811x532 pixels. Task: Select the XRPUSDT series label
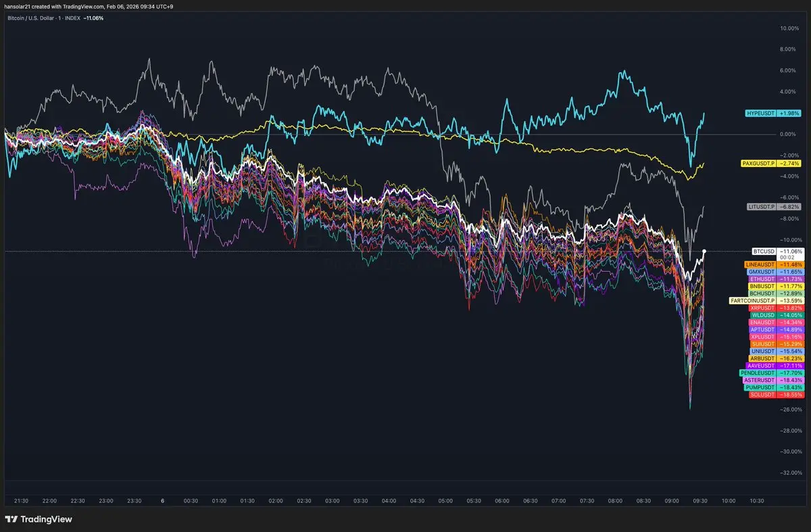click(762, 308)
